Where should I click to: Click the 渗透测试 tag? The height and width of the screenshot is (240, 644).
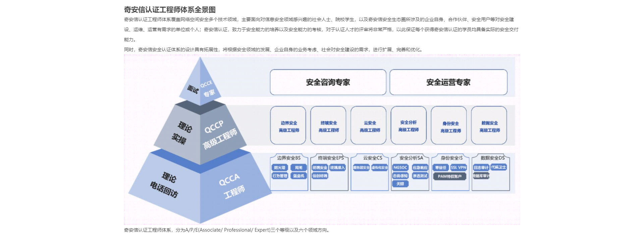point(420,176)
